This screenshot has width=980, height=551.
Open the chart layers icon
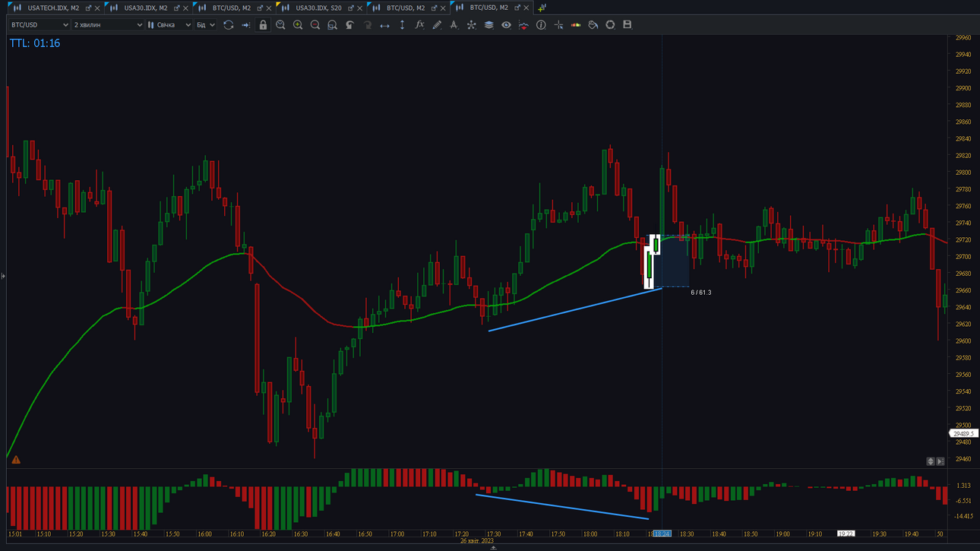tap(488, 25)
